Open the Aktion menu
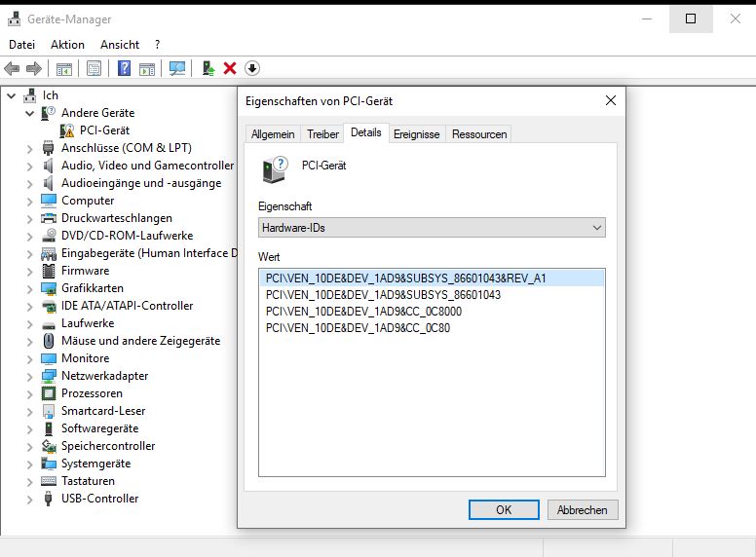Image resolution: width=756 pixels, height=557 pixels. pyautogui.click(x=67, y=45)
